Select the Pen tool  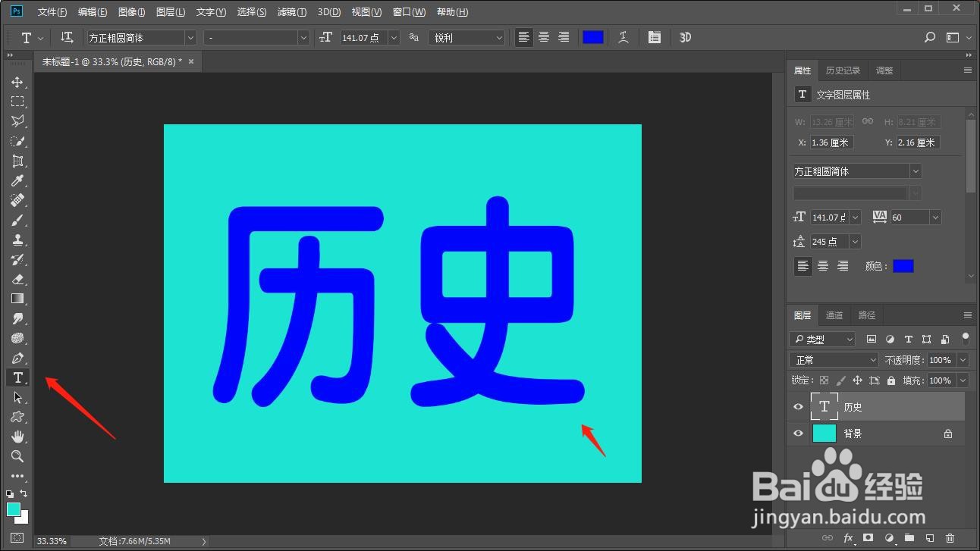tap(17, 358)
